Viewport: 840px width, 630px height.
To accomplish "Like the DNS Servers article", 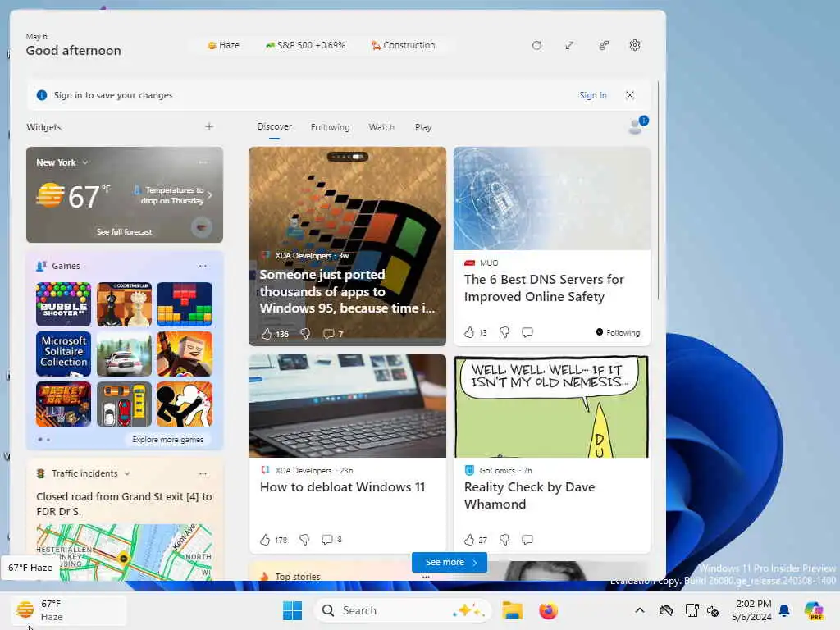I will (x=469, y=332).
